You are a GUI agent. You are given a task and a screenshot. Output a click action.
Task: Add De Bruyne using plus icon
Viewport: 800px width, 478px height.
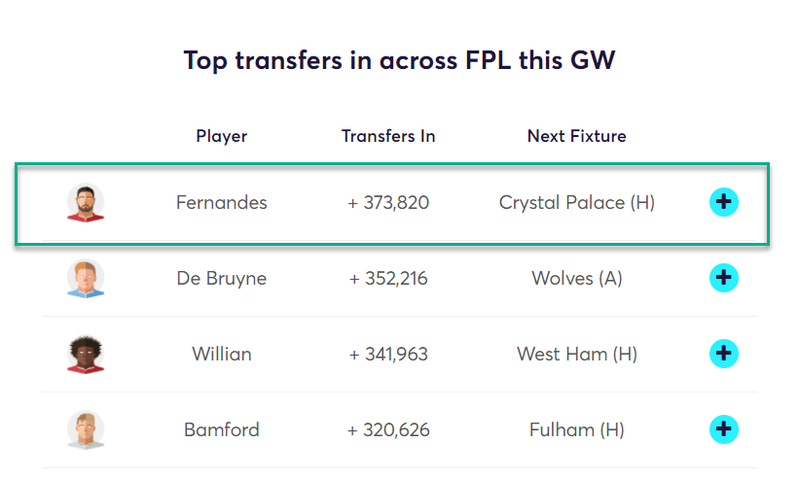coord(723,278)
